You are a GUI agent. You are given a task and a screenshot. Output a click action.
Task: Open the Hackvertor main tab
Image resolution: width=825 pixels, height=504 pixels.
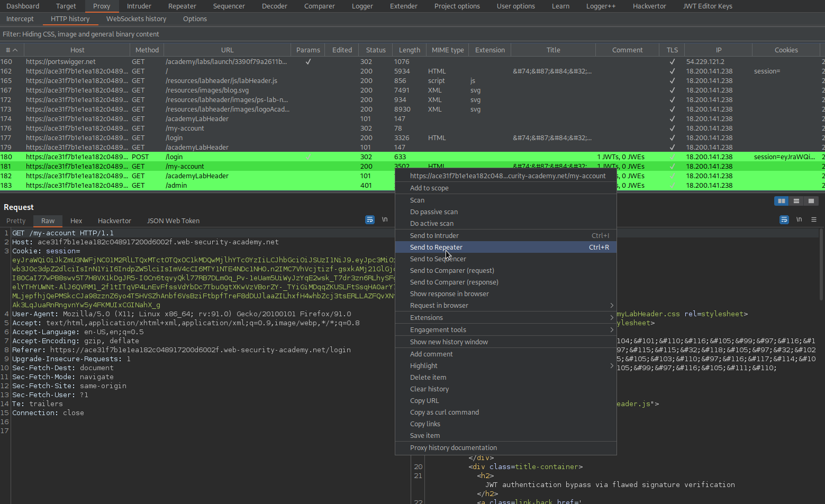tap(649, 6)
